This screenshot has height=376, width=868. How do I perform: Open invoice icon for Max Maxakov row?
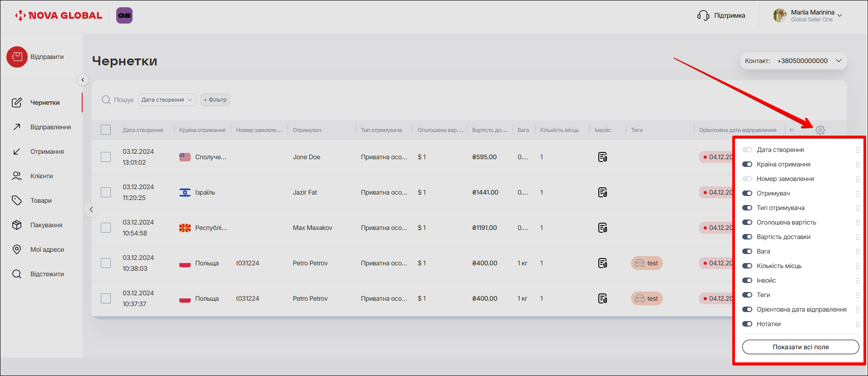tap(602, 228)
